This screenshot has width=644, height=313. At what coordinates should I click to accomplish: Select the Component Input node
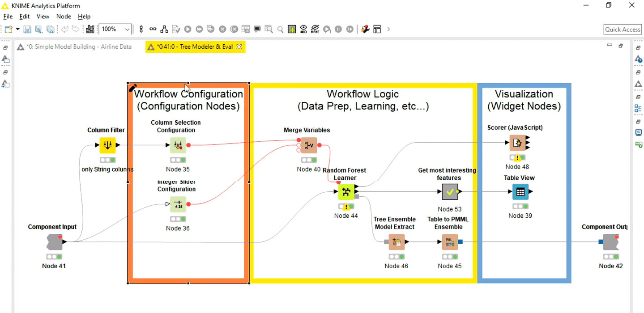pos(54,242)
